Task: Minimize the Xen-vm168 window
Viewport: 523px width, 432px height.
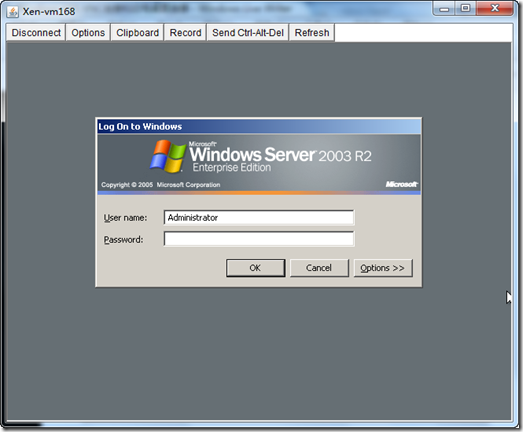Action: [444, 8]
